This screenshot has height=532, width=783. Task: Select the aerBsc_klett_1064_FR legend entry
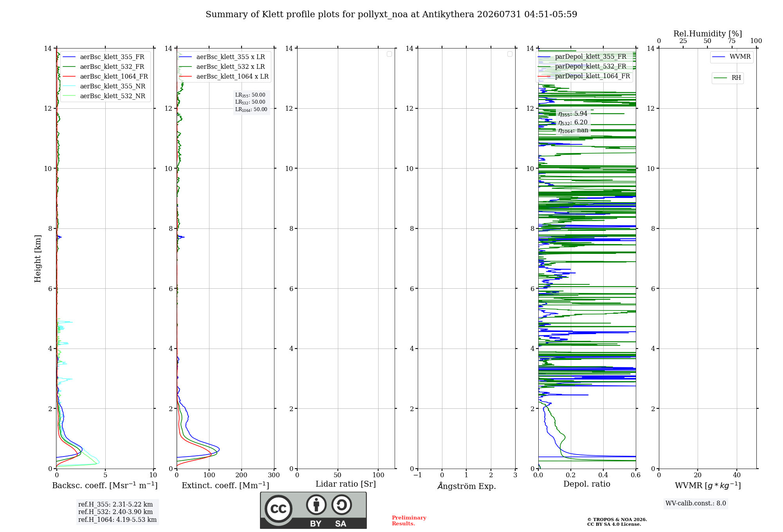[106, 77]
